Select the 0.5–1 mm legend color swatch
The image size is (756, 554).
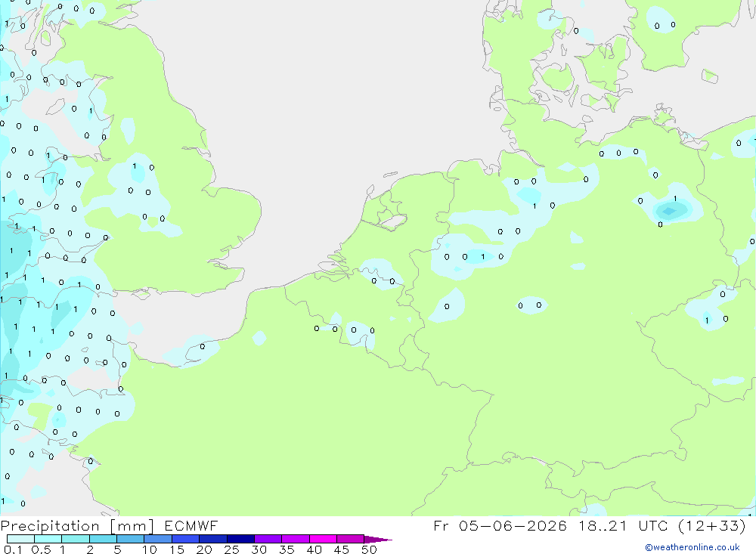48,539
